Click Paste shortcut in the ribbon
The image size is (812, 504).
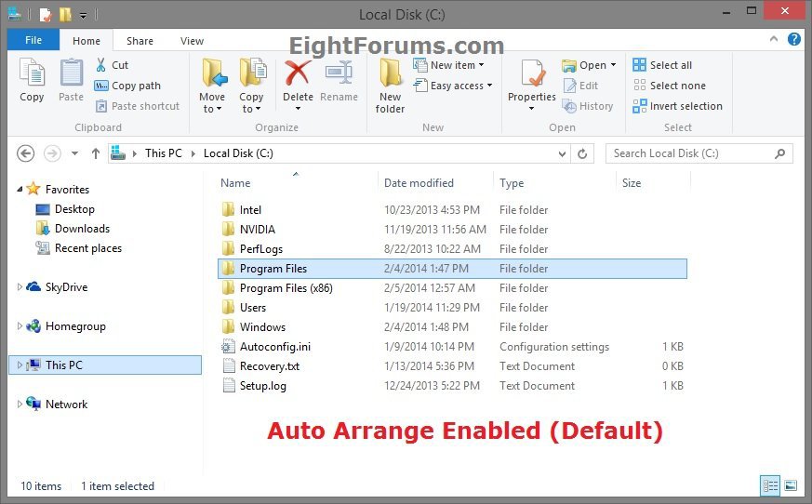point(138,106)
